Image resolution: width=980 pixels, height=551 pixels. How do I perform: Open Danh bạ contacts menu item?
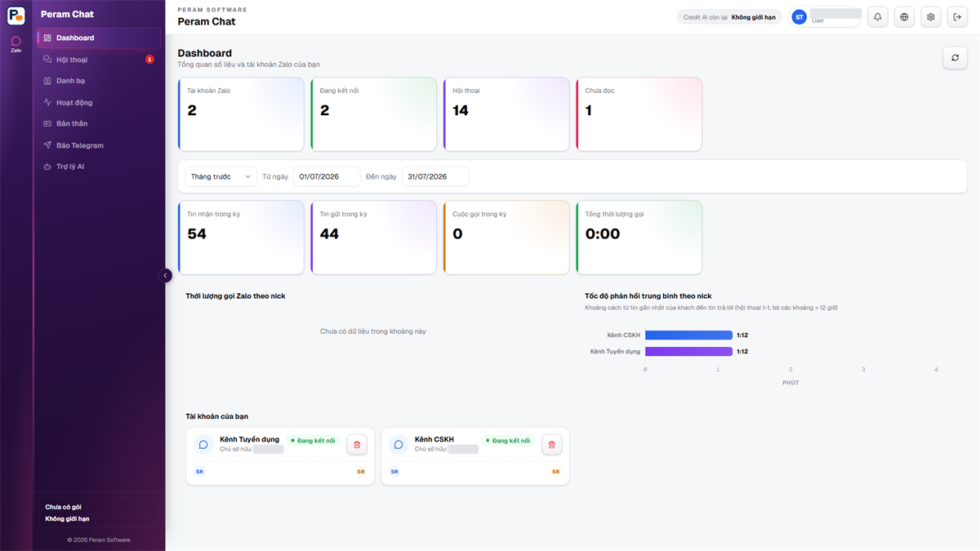click(99, 81)
